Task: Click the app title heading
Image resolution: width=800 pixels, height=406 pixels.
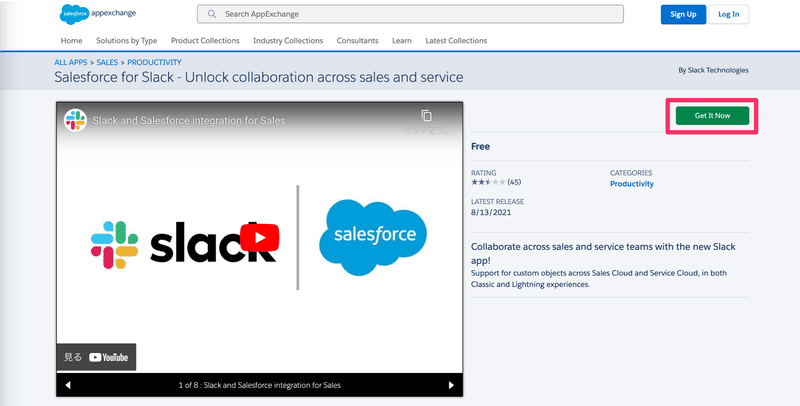Action: point(259,78)
